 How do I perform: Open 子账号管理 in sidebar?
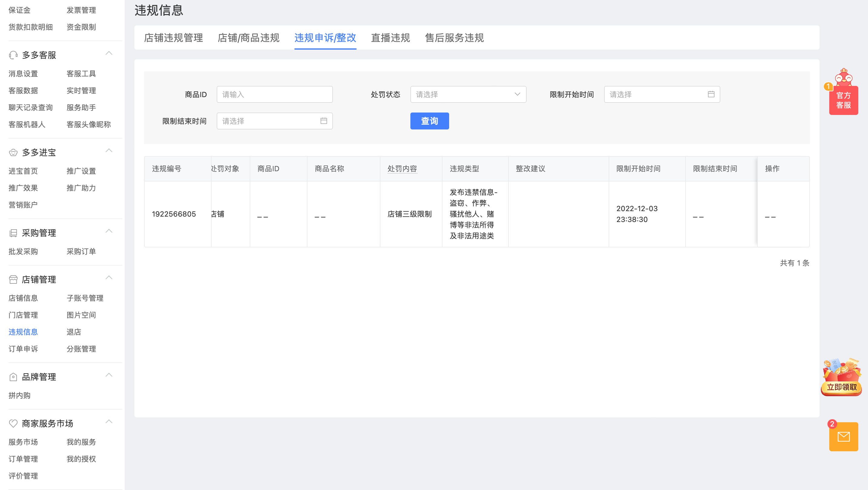pyautogui.click(x=85, y=298)
